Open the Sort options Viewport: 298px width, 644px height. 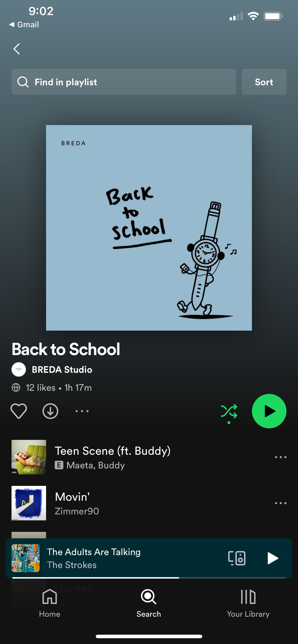click(x=264, y=82)
